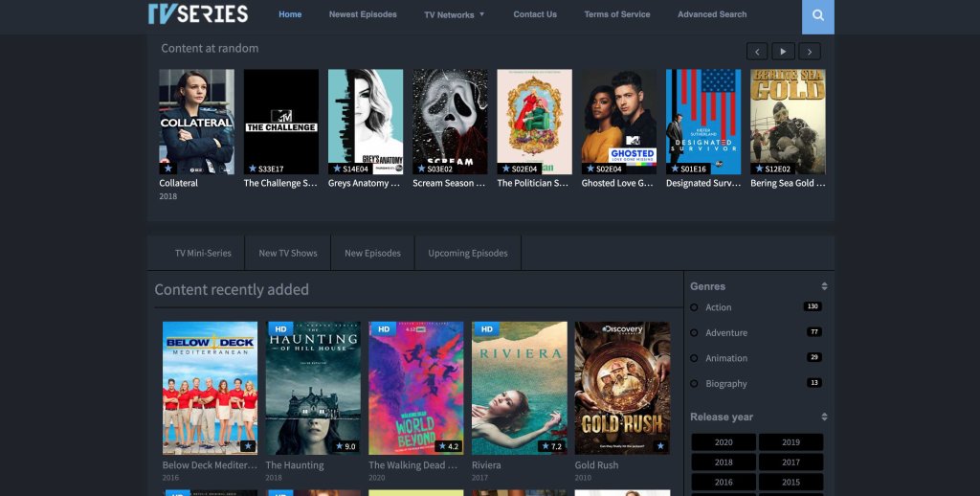
Task: Click the TV Series logo
Action: click(197, 13)
